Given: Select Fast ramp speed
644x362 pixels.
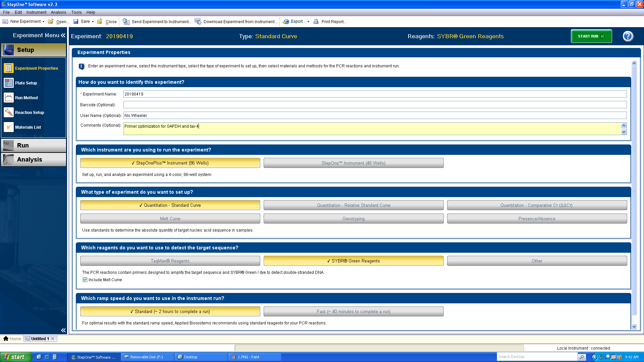Looking at the screenshot, I should [354, 311].
